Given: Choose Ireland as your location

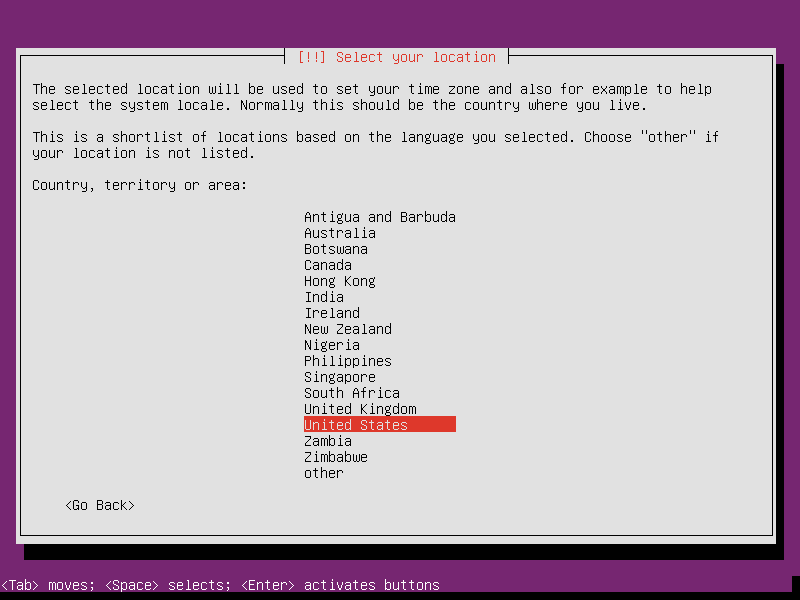Looking at the screenshot, I should click(x=331, y=313).
